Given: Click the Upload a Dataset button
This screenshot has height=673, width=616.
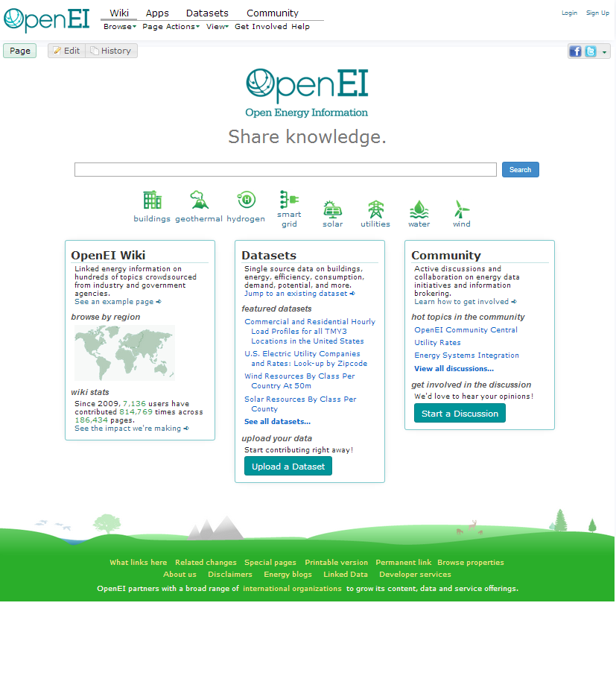Looking at the screenshot, I should pyautogui.click(x=289, y=466).
